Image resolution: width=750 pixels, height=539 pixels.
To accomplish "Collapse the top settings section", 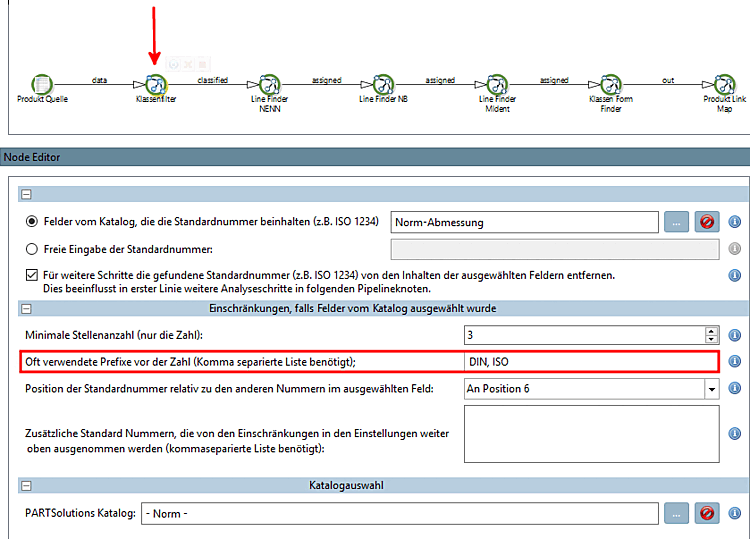I will pyautogui.click(x=26, y=194).
